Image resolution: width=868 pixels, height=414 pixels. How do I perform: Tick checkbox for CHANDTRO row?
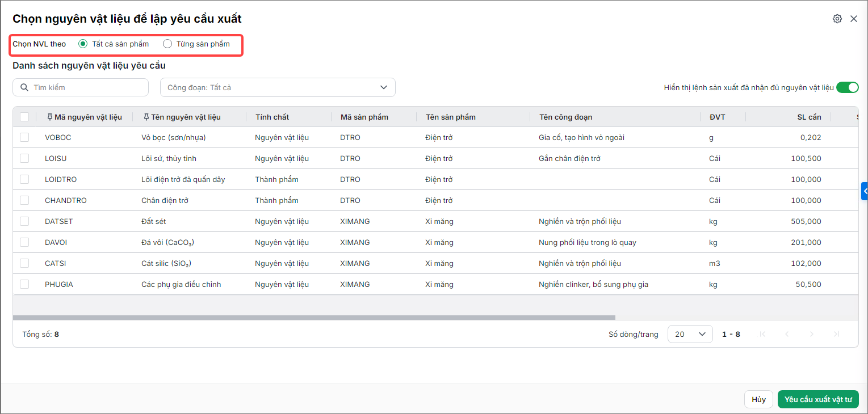24,200
